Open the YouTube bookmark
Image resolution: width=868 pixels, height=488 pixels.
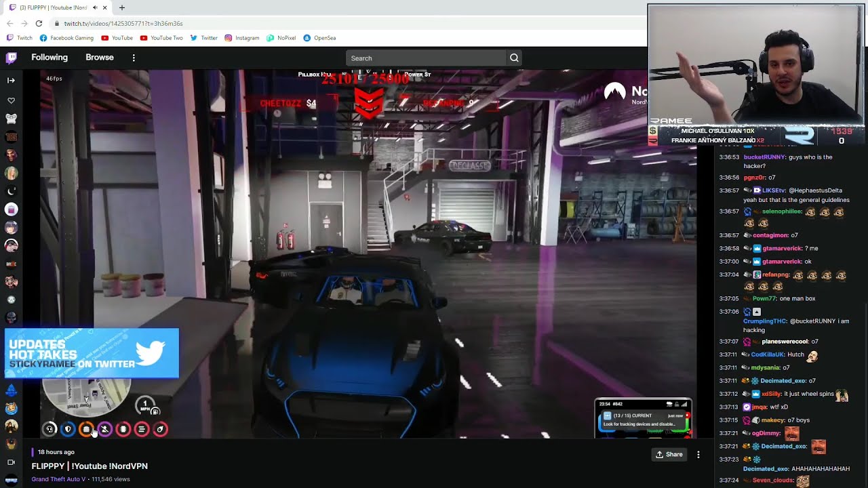[x=117, y=38]
